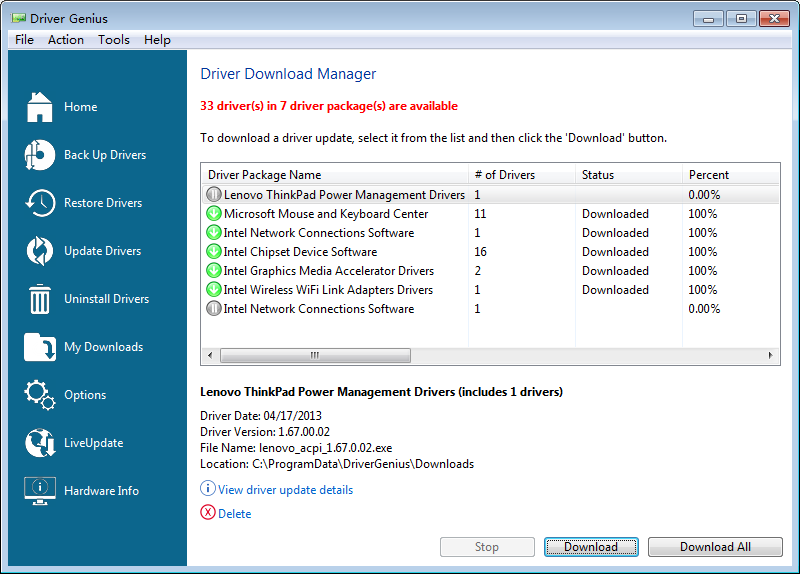Viewport: 800px width, 574px height.
Task: Select the Update Drivers refresh icon
Action: [40, 251]
